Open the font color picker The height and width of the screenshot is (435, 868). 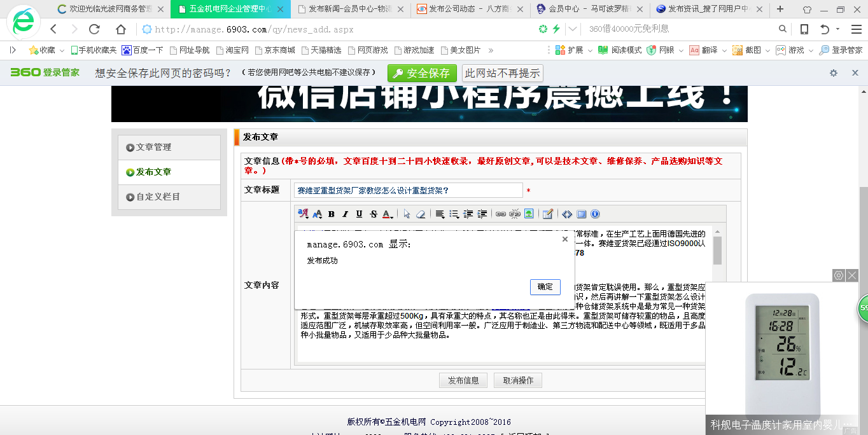click(387, 214)
